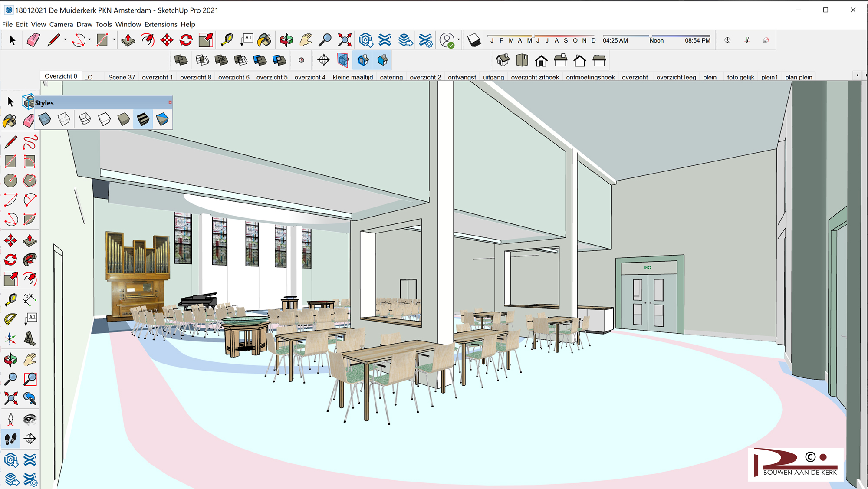Image resolution: width=868 pixels, height=489 pixels.
Task: Toggle X-Ray style in Styles panel
Action: click(45, 119)
